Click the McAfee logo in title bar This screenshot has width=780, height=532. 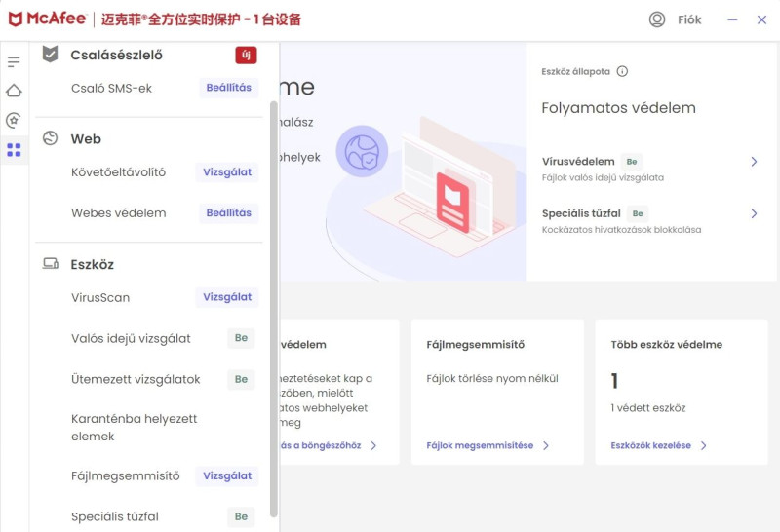pos(47,19)
